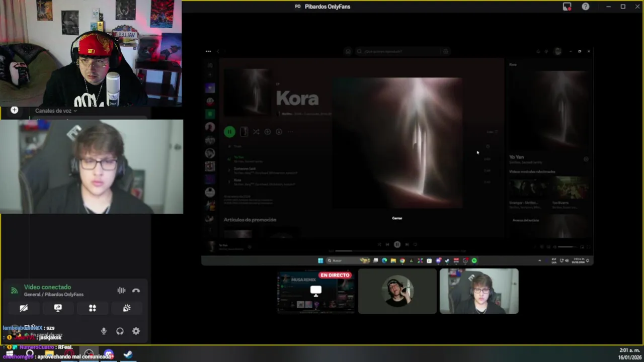Click 'Video conectado' status text
The height and width of the screenshot is (362, 644).
[x=47, y=287]
